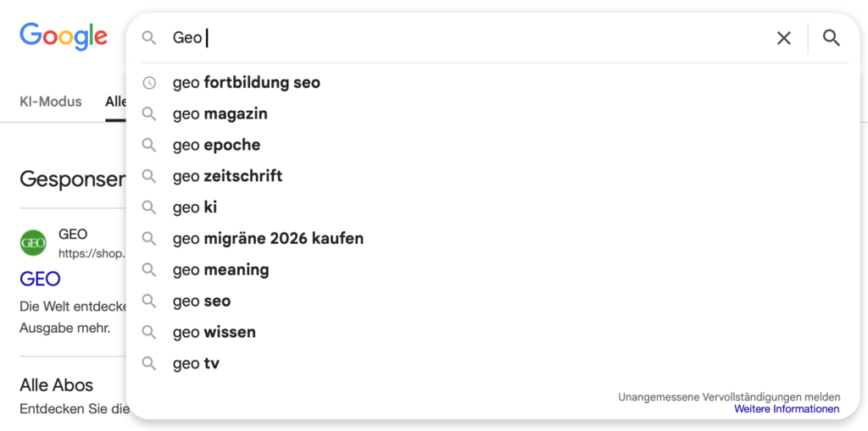This screenshot has width=868, height=431.
Task: Choose 'geo migräne 2026 kaufen' suggestion
Action: pos(268,239)
